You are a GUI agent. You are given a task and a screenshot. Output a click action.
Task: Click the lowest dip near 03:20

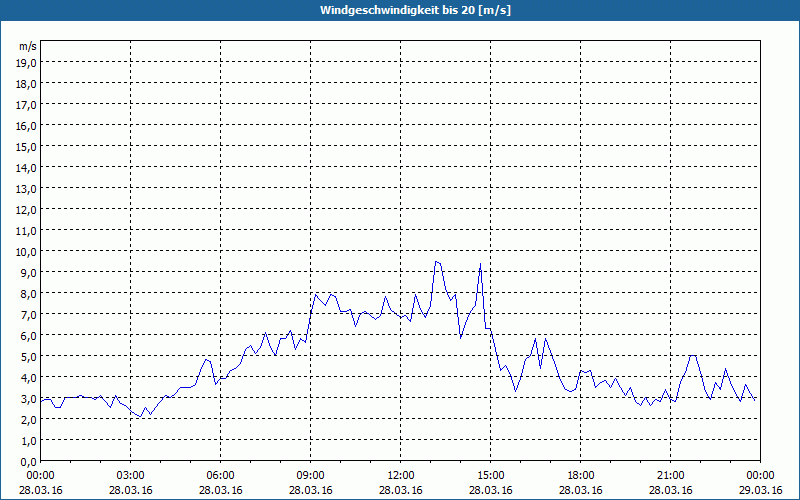click(140, 416)
